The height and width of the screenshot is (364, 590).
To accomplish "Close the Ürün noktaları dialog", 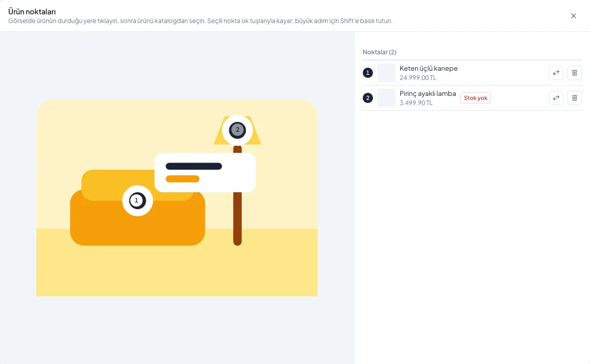I will 573,16.
